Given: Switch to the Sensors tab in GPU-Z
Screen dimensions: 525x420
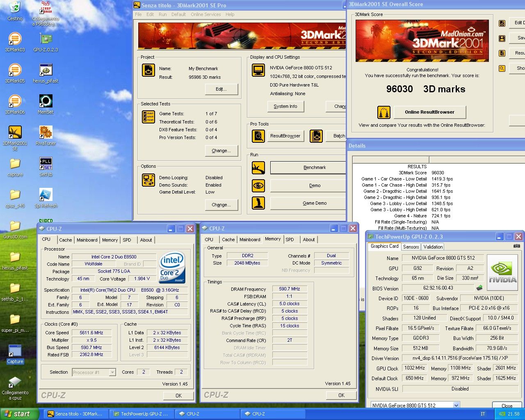Looking at the screenshot, I should coord(411,247).
